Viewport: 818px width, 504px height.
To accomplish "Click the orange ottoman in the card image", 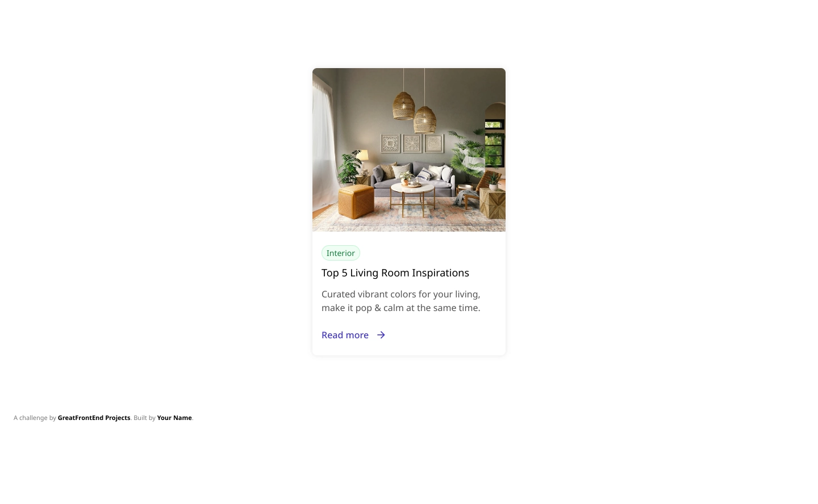I will pos(356,201).
